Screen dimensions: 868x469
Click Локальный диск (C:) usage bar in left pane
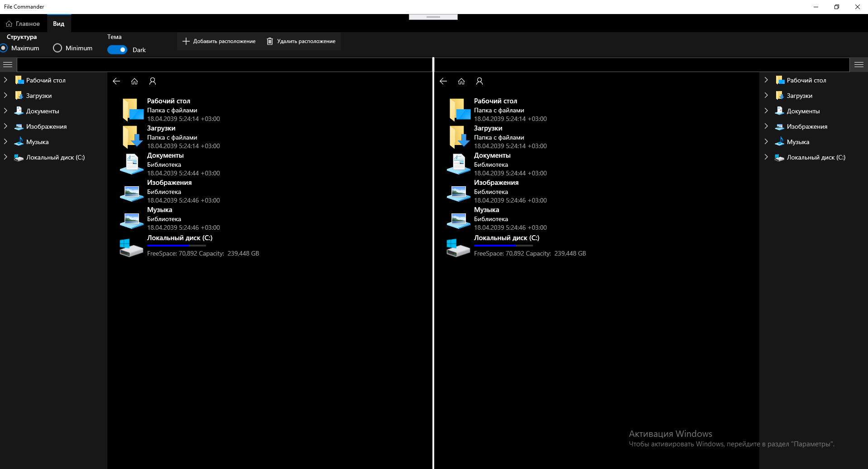pyautogui.click(x=177, y=245)
